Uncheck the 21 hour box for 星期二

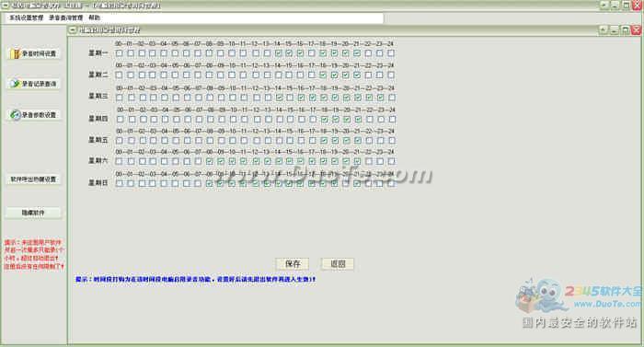click(357, 75)
